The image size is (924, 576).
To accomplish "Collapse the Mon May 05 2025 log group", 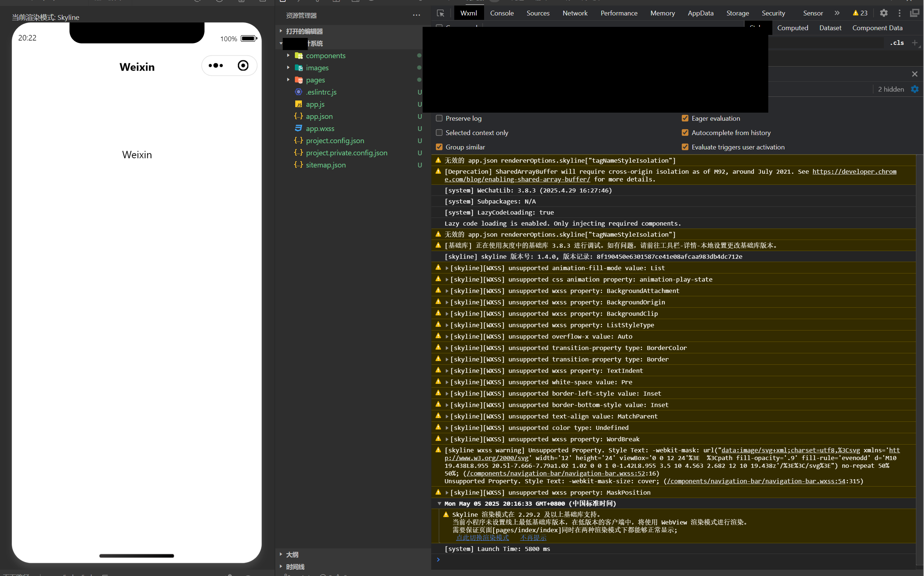I will click(x=439, y=503).
